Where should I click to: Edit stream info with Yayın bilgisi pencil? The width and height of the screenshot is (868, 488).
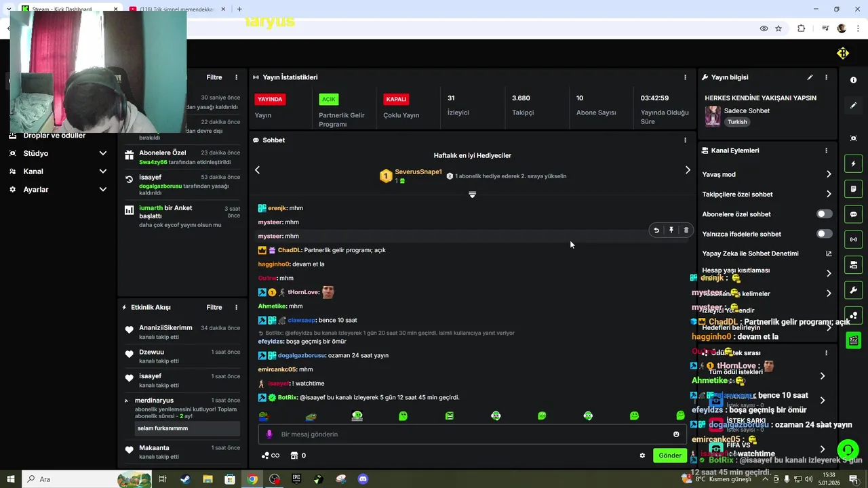coord(810,77)
